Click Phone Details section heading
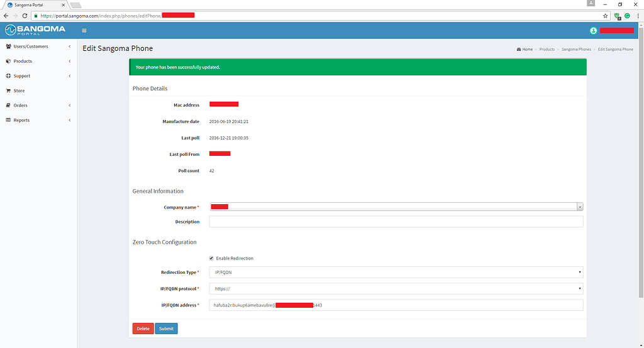 pos(150,89)
